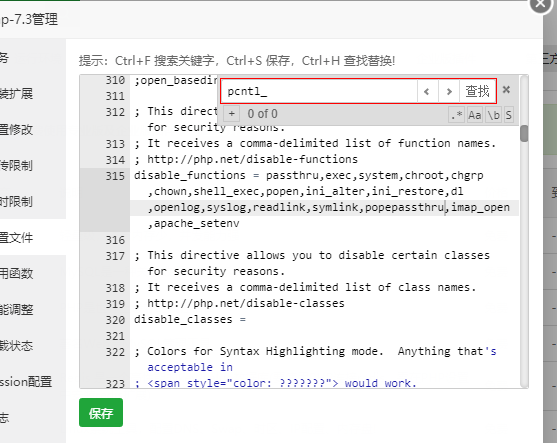
Task: Click the green 保存 save button
Action: (101, 412)
